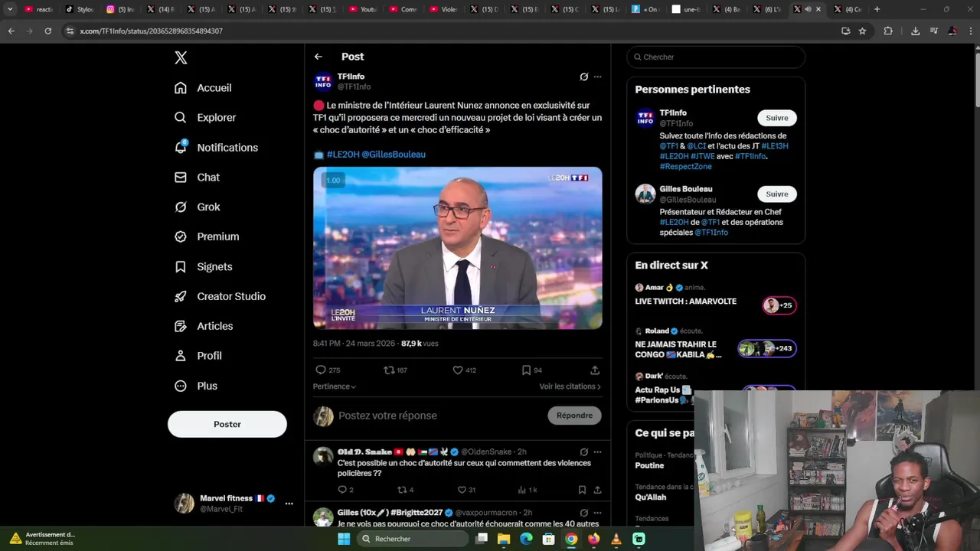980x551 pixels.
Task: Open new browser tab plus button
Action: [x=877, y=9]
